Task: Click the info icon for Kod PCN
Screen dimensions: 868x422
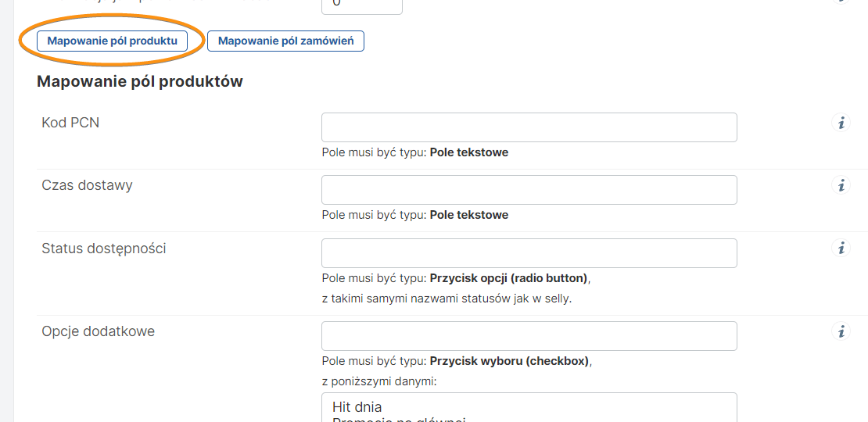Action: click(841, 123)
